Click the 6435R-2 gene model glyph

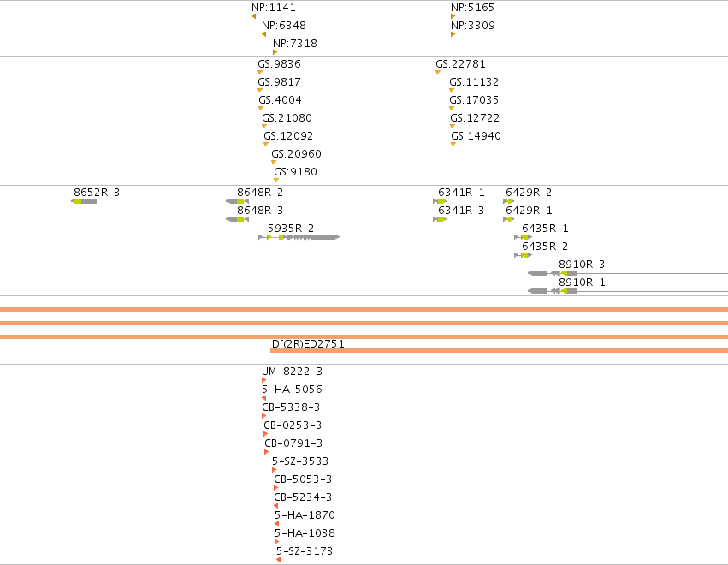pos(524,256)
